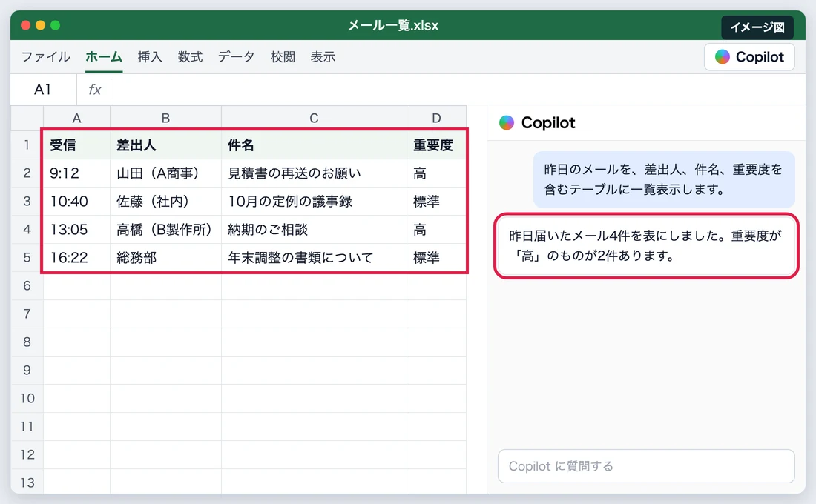Select the cell 佐藤（社内）
Image resolution: width=816 pixels, height=504 pixels.
165,202
